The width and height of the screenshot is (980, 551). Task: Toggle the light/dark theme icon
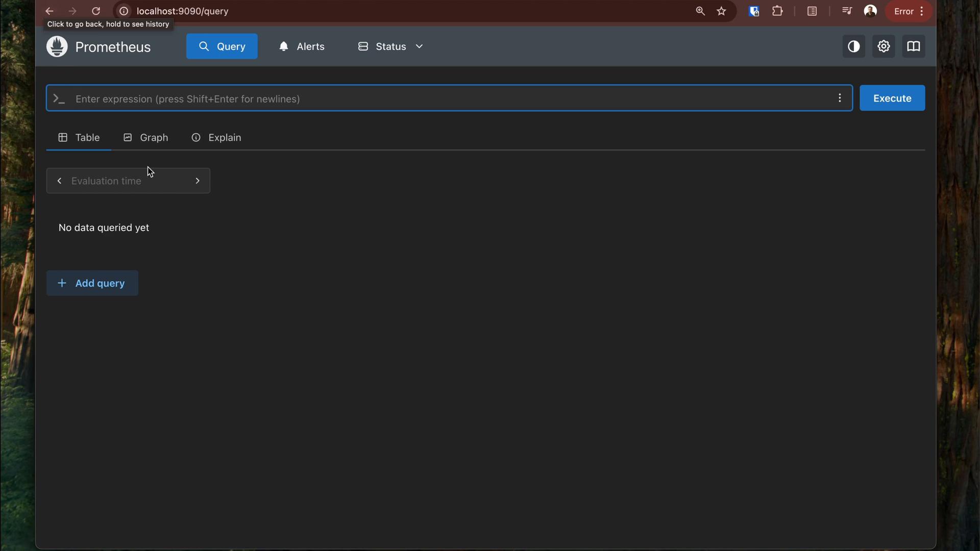click(x=853, y=46)
